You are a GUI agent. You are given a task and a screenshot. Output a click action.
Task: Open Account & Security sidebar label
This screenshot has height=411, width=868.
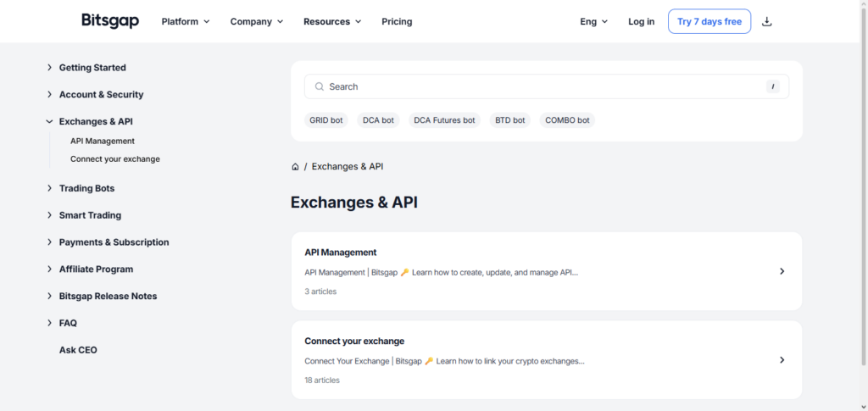pyautogui.click(x=102, y=95)
